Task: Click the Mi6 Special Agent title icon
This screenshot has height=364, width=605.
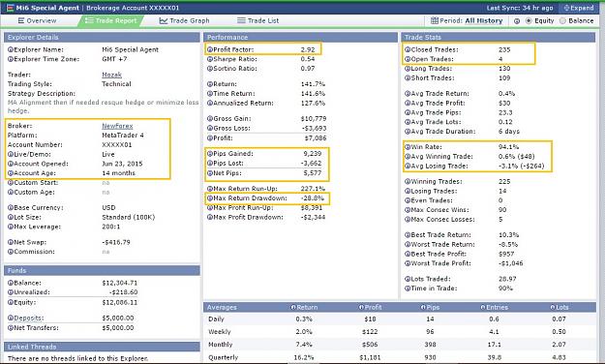Action: (x=10, y=8)
